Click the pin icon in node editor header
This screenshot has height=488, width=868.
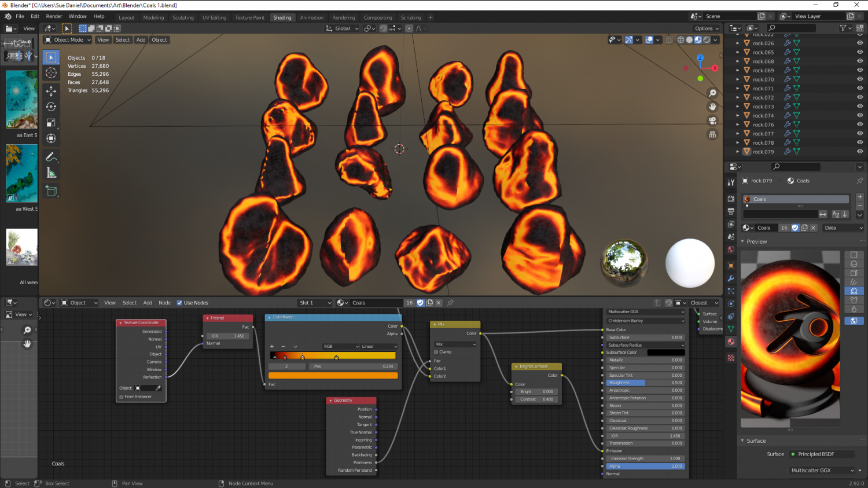(450, 303)
